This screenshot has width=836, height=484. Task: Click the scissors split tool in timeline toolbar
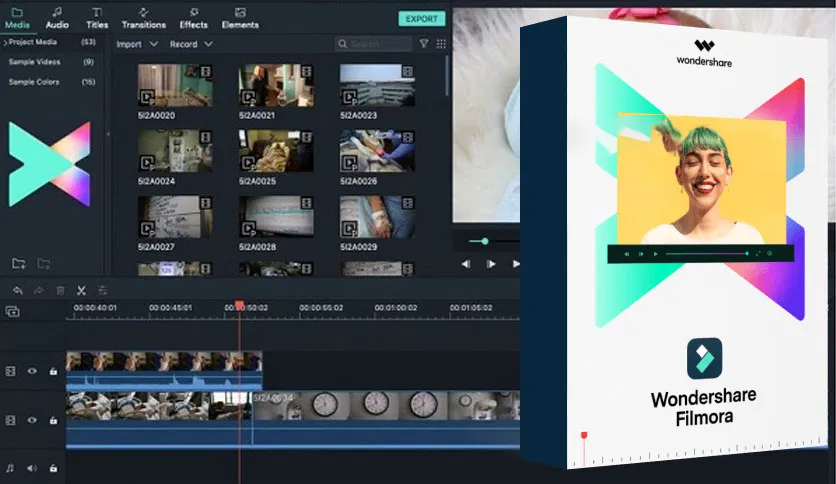(x=82, y=290)
